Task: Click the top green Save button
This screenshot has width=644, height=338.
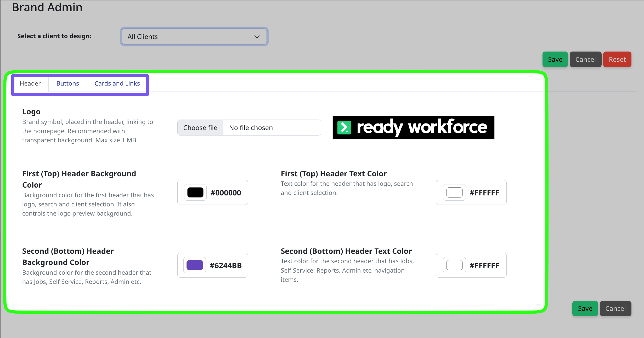Action: (555, 59)
